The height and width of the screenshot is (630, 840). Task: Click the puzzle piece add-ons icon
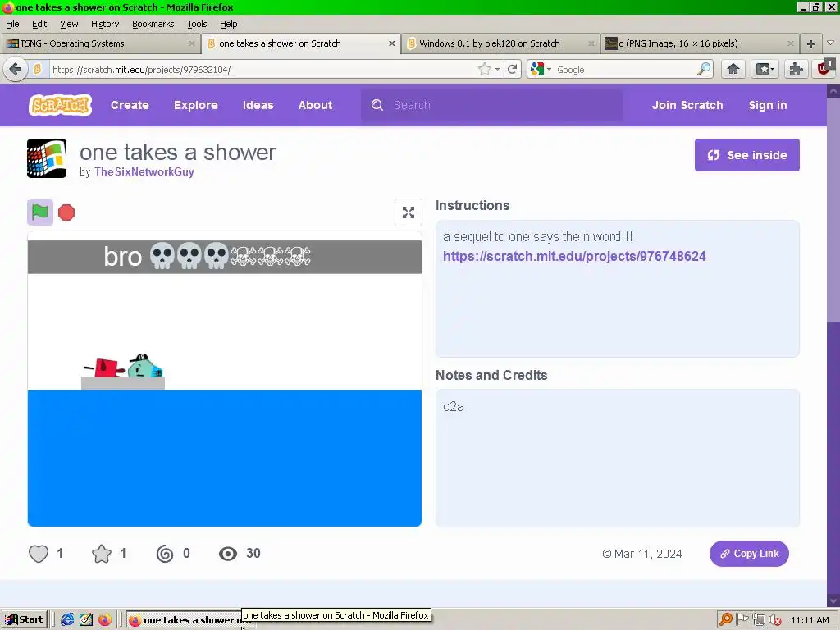796,69
